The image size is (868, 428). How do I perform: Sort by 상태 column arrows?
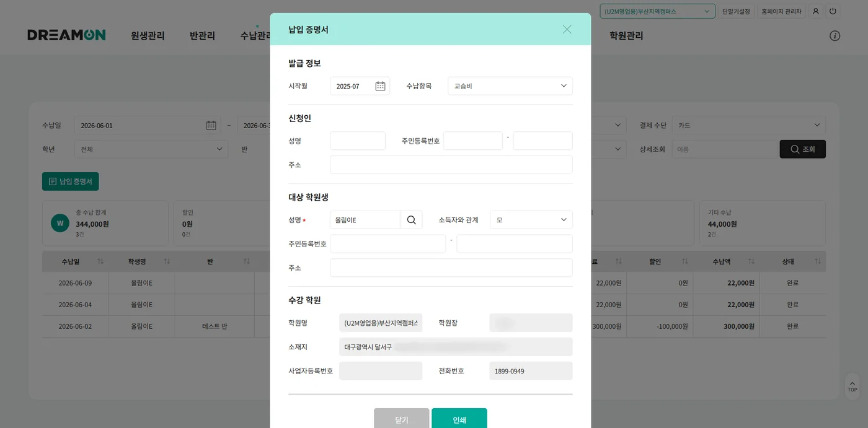tap(817, 262)
